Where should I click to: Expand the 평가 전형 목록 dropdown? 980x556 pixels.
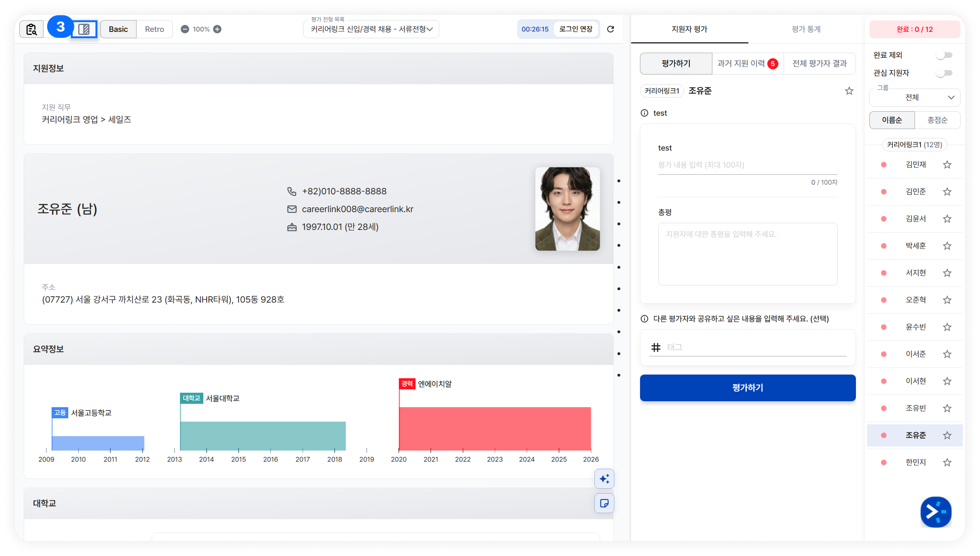(371, 29)
